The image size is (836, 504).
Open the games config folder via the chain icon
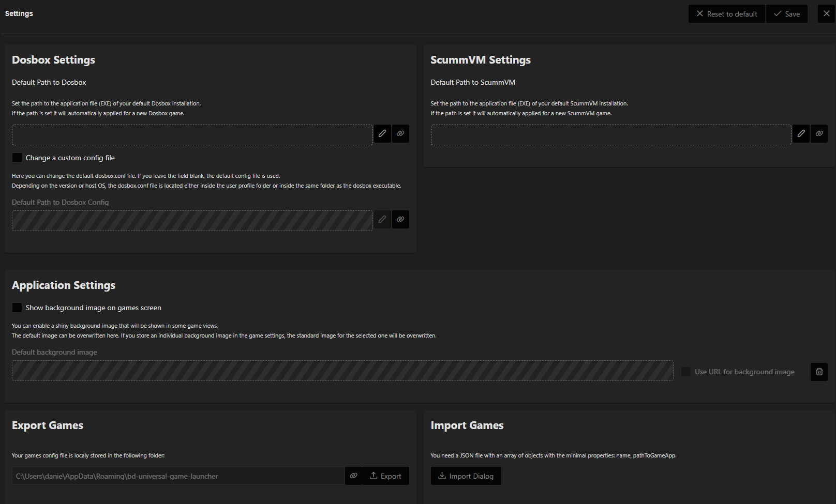(x=353, y=476)
